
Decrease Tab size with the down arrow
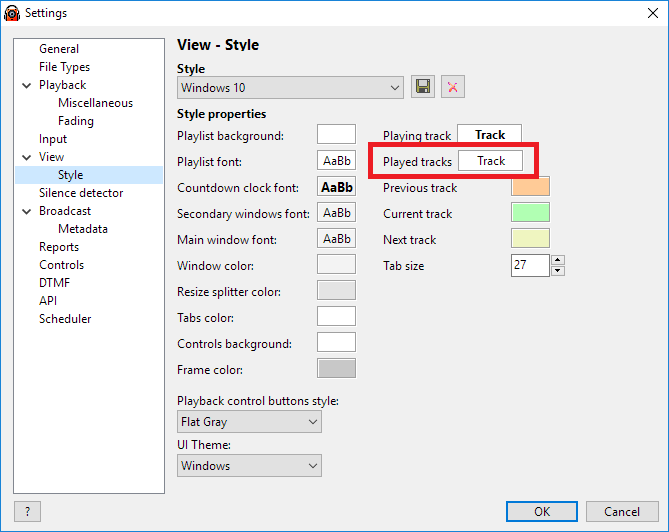(558, 271)
